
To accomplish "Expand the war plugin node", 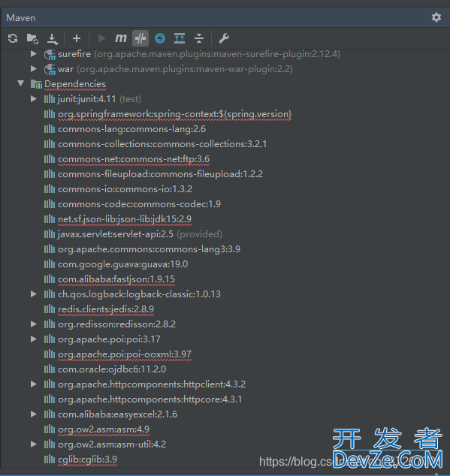I will 34,69.
